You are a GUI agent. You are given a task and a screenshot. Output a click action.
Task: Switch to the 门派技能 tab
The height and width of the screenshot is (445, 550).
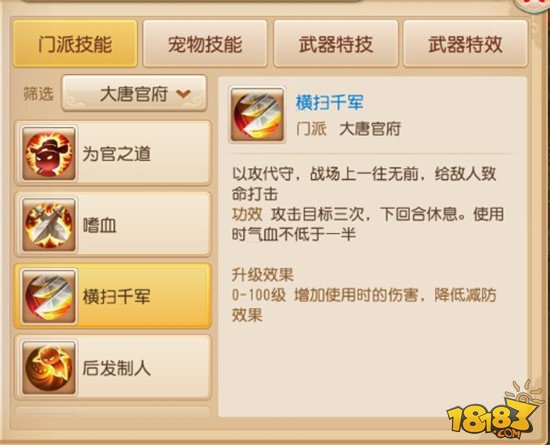click(75, 44)
